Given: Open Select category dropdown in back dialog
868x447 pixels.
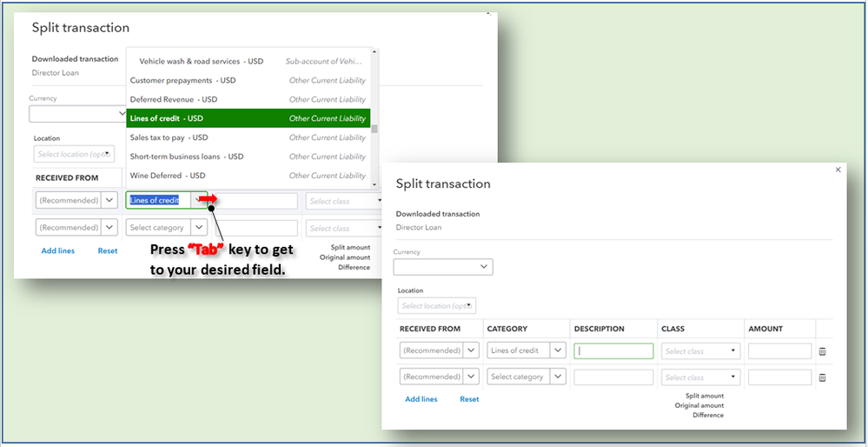Looking at the screenshot, I should (x=199, y=227).
